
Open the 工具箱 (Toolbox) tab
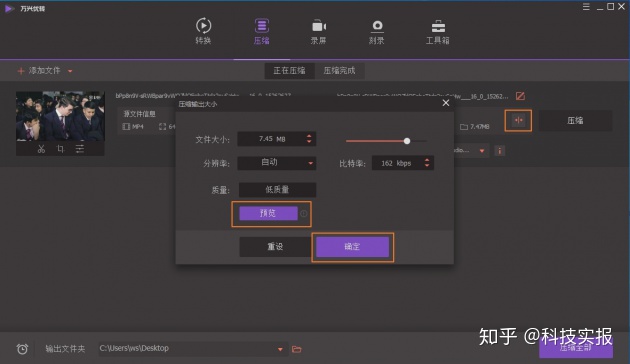(x=438, y=31)
